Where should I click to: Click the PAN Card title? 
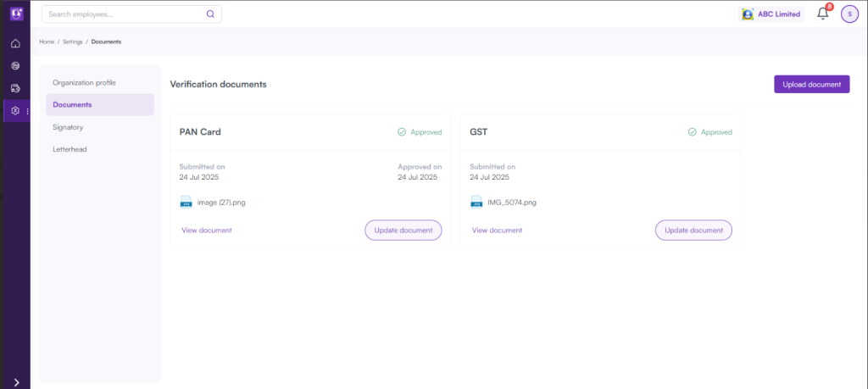pyautogui.click(x=200, y=132)
